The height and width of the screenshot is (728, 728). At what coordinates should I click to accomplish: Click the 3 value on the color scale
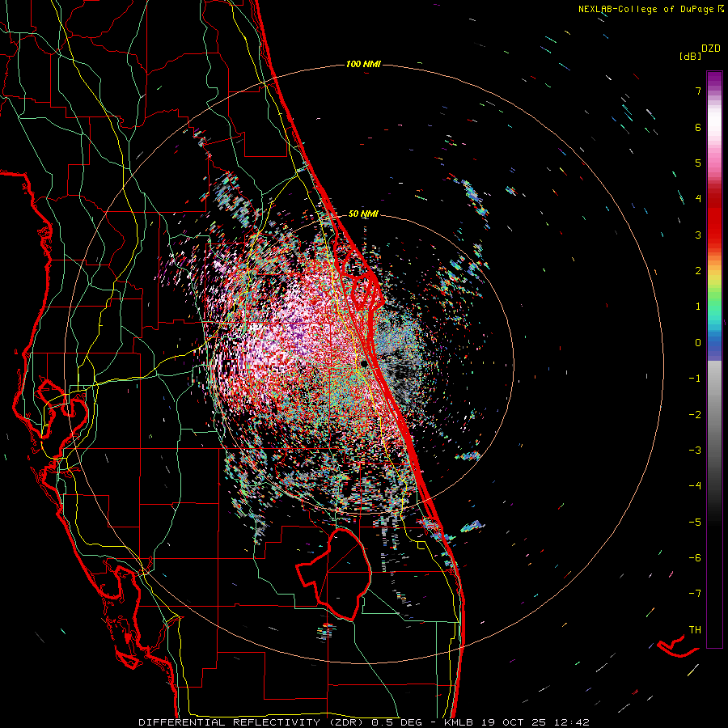[698, 235]
